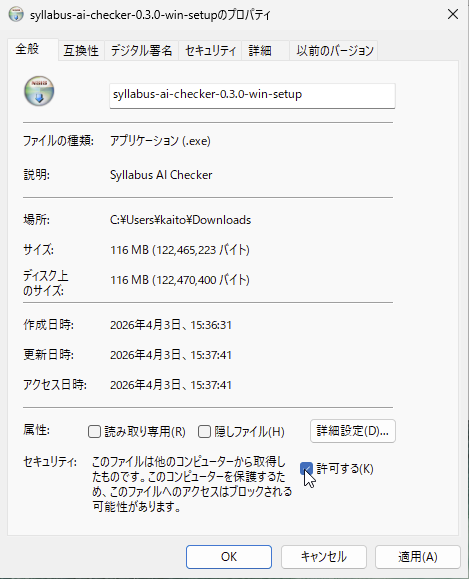Screen dimensions: 469x579
Task: Click the 更新日時 timestamp value
Action: 171,355
